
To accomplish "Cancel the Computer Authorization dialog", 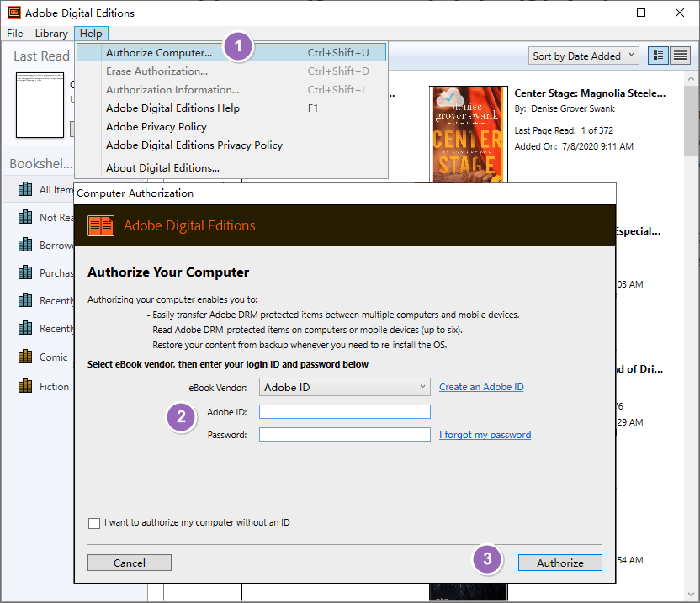I will [129, 563].
